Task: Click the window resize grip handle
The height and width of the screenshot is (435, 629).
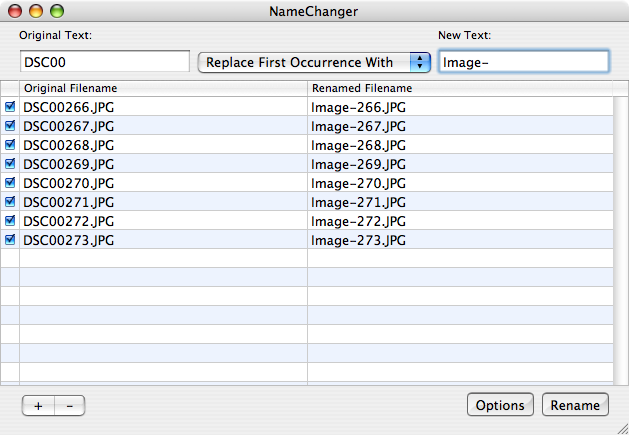Action: tap(622, 428)
